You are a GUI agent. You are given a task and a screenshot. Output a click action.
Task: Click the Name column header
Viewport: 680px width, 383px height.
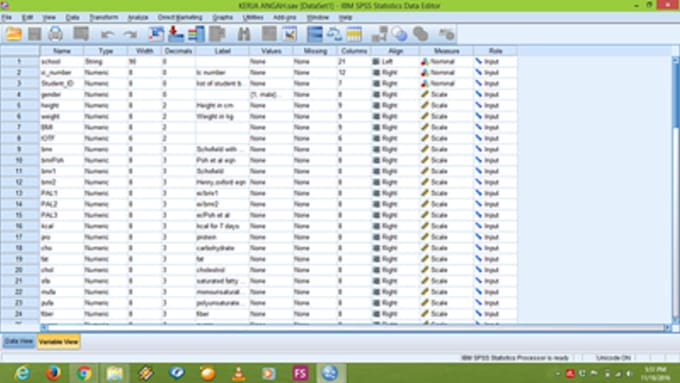62,51
